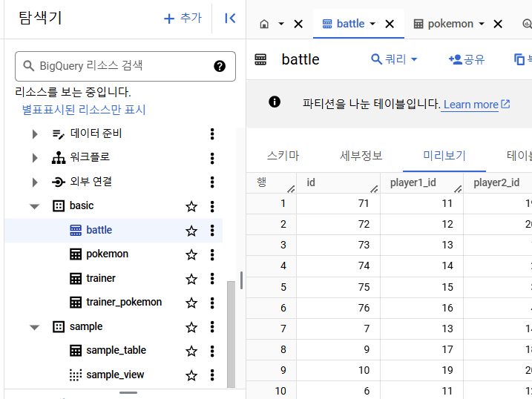The height and width of the screenshot is (399, 532).
Task: Star the battle table
Action: click(x=191, y=231)
